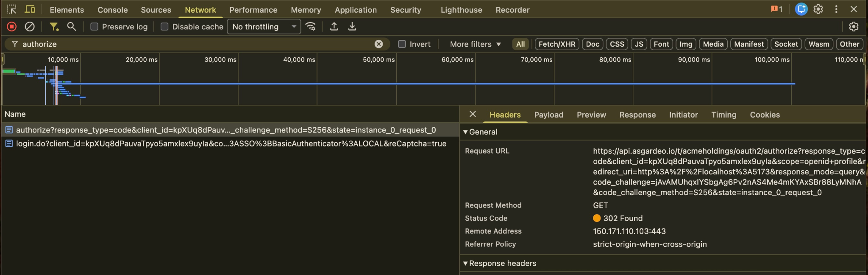Filter by Media requests
Viewport: 868px width, 275px height.
[x=713, y=44]
